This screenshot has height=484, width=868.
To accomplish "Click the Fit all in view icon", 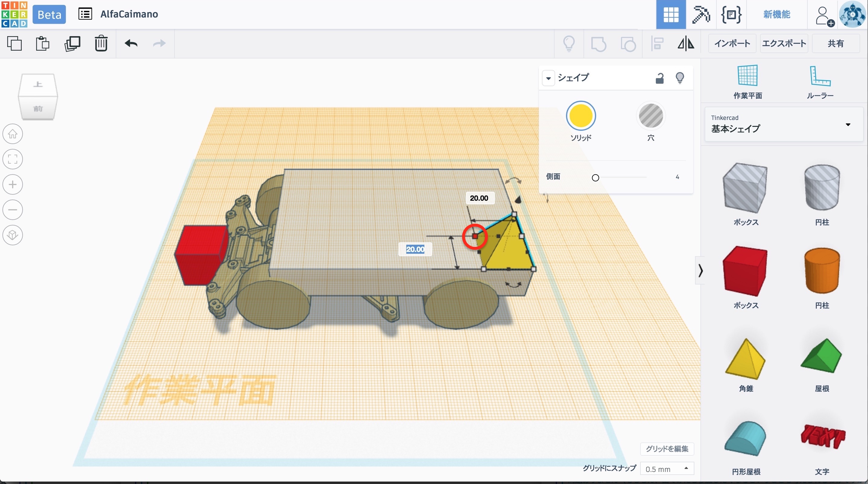I will pyautogui.click(x=13, y=159).
